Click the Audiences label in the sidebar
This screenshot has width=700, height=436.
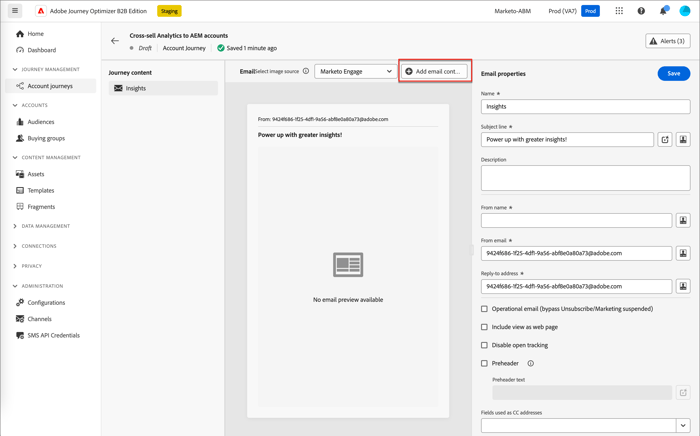click(41, 122)
